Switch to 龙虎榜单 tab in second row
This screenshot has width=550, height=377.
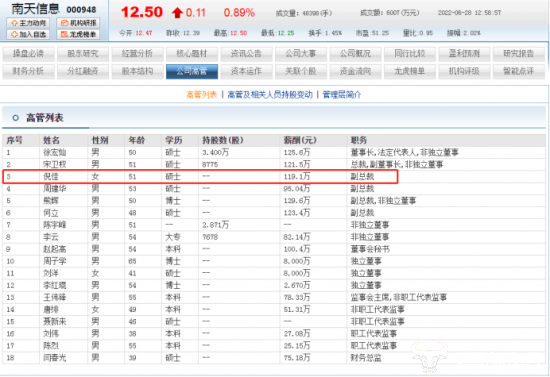(410, 71)
